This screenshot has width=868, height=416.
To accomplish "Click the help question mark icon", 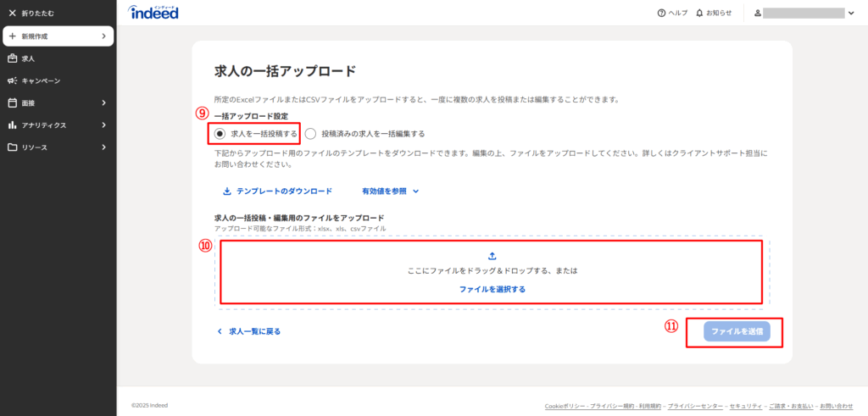I will (x=661, y=14).
